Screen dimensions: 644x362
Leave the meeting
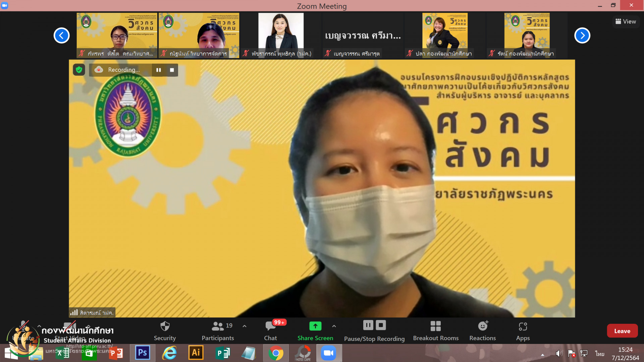pyautogui.click(x=622, y=331)
